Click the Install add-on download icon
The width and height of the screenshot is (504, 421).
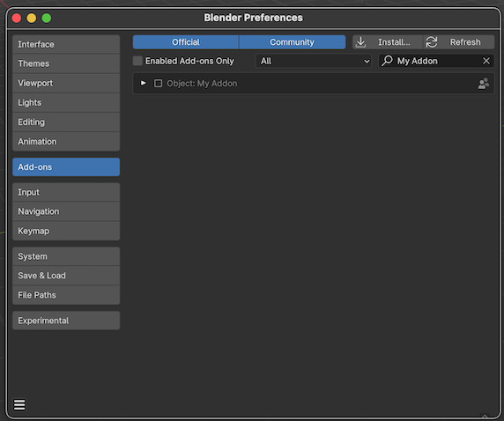pyautogui.click(x=360, y=42)
